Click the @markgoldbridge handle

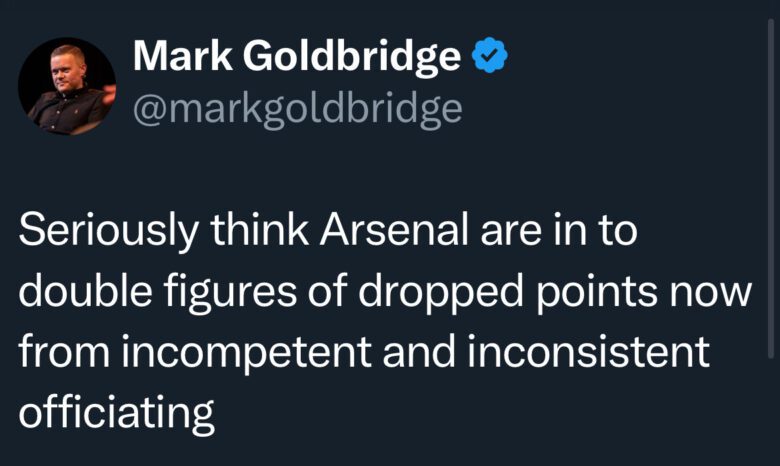pyautogui.click(x=297, y=108)
